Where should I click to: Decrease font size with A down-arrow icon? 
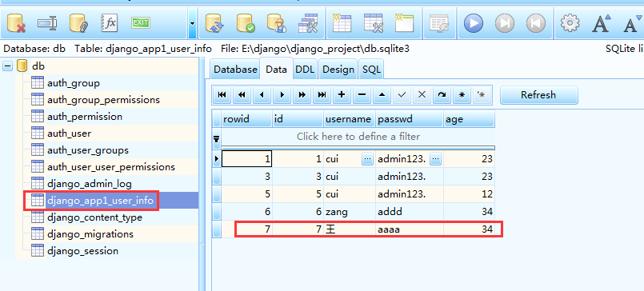pos(633,23)
